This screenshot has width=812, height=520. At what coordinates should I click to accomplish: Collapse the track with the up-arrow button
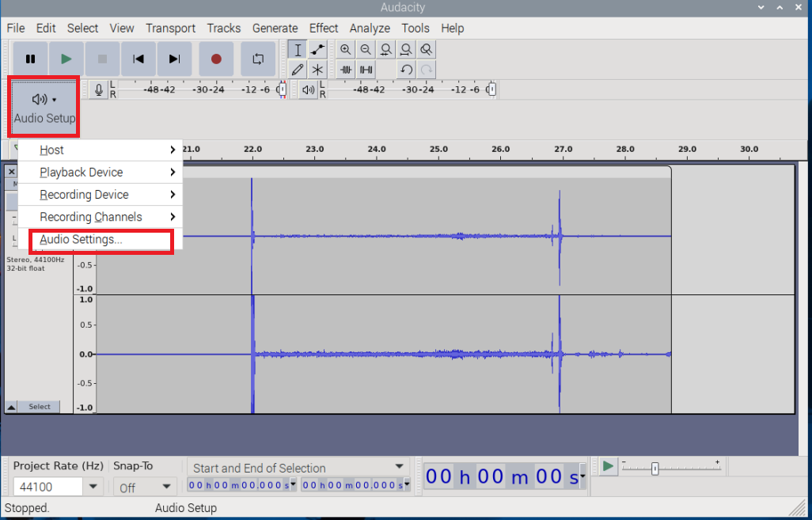click(x=11, y=407)
